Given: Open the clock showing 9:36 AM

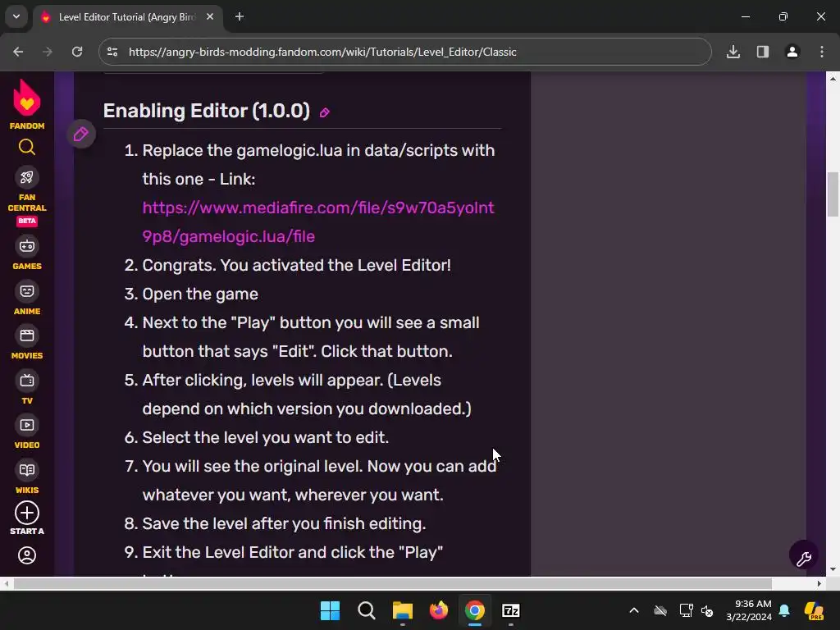Looking at the screenshot, I should click(x=749, y=610).
